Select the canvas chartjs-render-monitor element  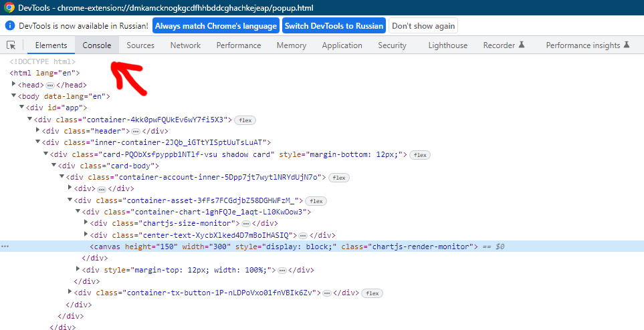tap(322, 246)
